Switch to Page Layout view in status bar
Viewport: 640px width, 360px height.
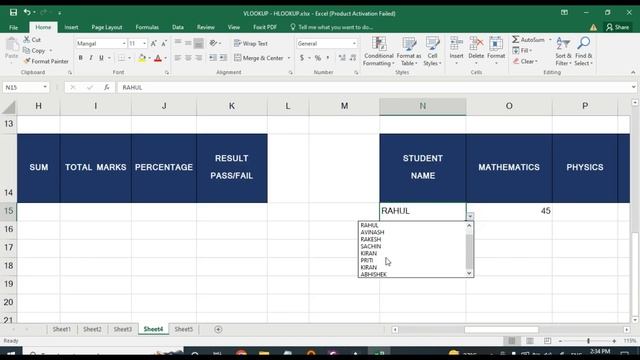pyautogui.click(x=530, y=341)
